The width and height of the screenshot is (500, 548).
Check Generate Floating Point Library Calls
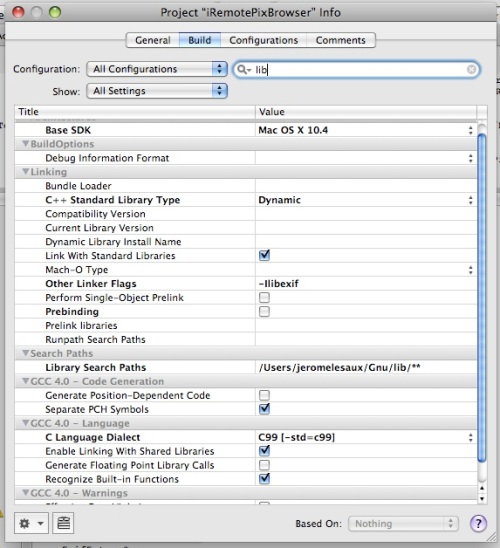(265, 465)
